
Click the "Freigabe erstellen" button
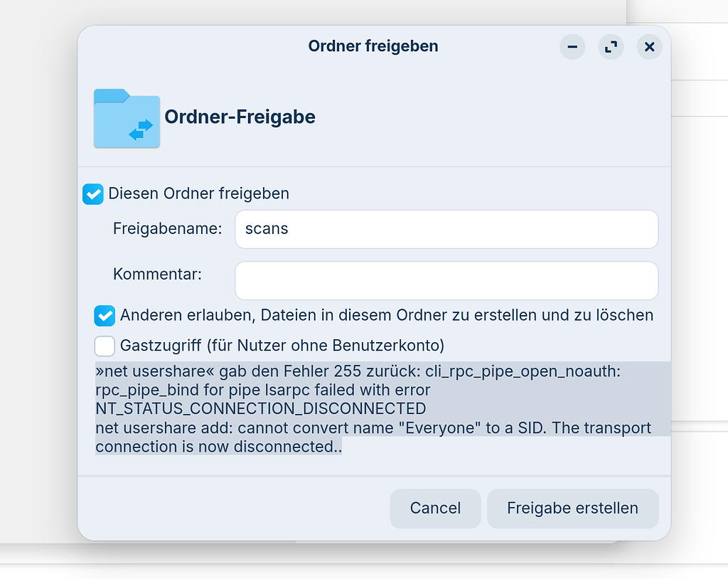click(x=572, y=508)
